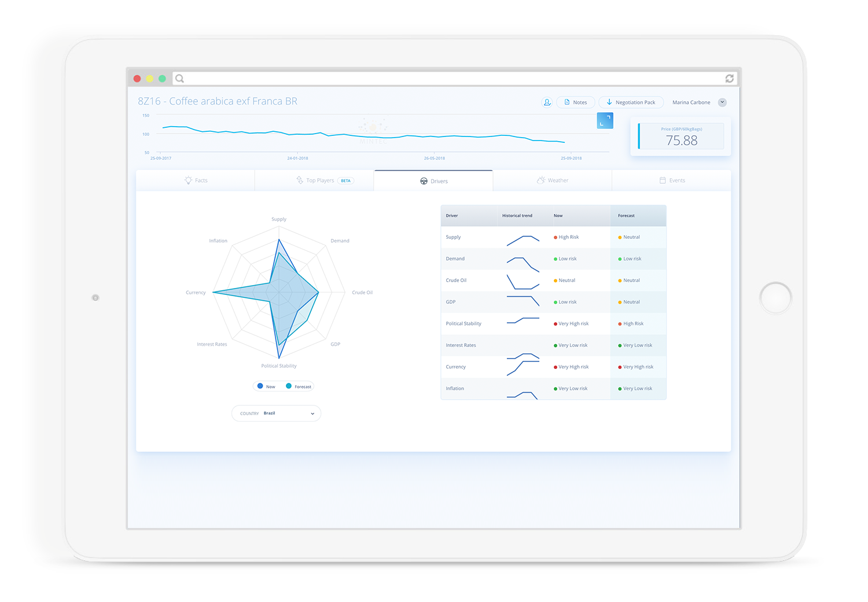
Task: Toggle the Now series in the radar legend
Action: click(x=266, y=386)
